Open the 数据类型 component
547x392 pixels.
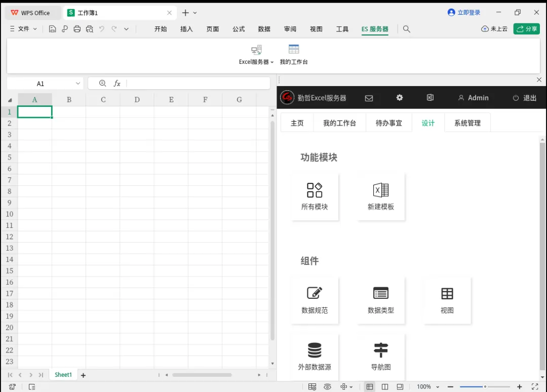click(380, 300)
